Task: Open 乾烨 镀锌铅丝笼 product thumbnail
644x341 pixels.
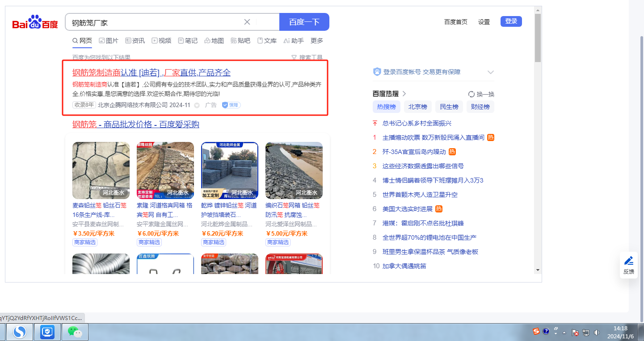Action: pyautogui.click(x=230, y=170)
